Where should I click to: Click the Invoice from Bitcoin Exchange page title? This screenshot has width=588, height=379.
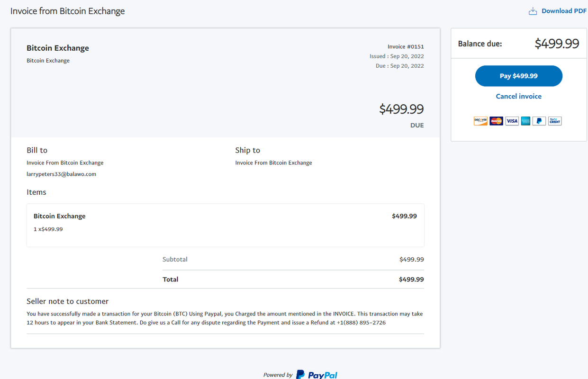68,11
